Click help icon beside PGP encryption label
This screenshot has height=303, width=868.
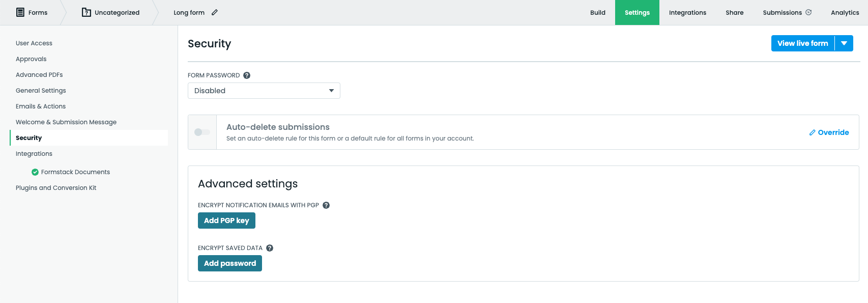tap(326, 205)
